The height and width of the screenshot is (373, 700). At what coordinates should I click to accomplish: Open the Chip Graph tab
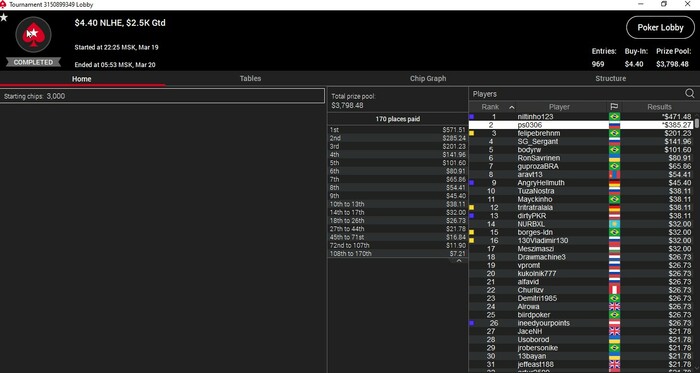pos(428,79)
